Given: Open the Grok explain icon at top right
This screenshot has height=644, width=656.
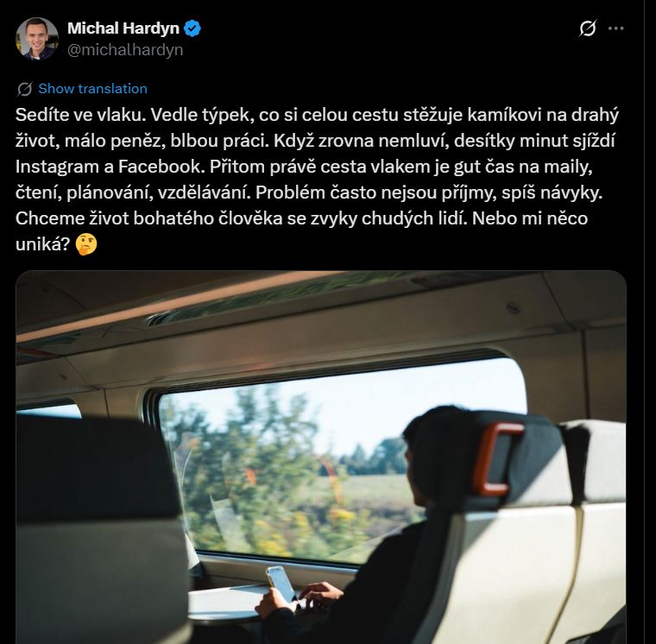Looking at the screenshot, I should [588, 28].
